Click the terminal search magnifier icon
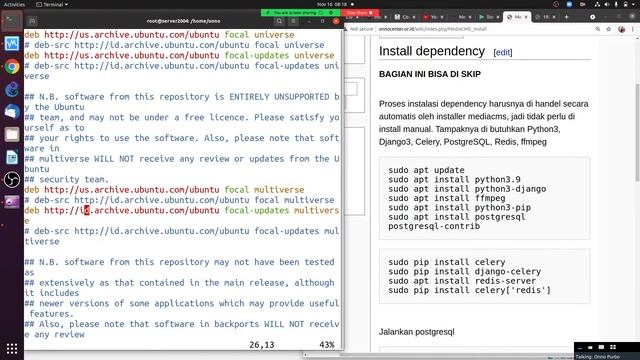 tap(279, 21)
